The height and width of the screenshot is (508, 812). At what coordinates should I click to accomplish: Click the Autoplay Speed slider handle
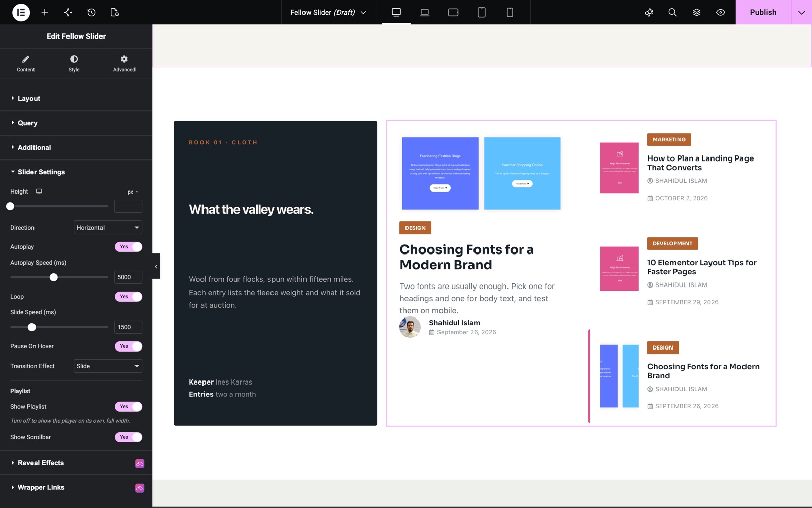click(54, 277)
